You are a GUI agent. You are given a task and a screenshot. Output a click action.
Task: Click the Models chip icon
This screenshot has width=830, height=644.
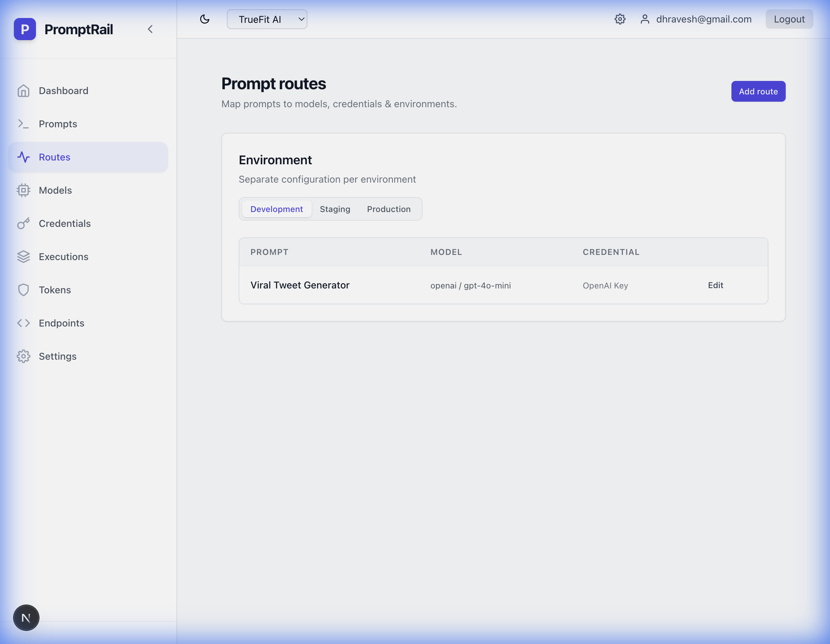[x=23, y=191]
